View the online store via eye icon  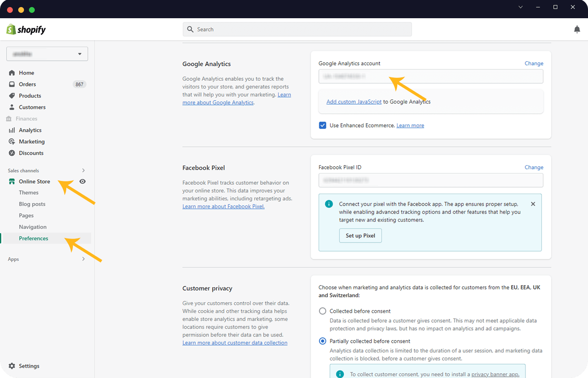click(83, 181)
